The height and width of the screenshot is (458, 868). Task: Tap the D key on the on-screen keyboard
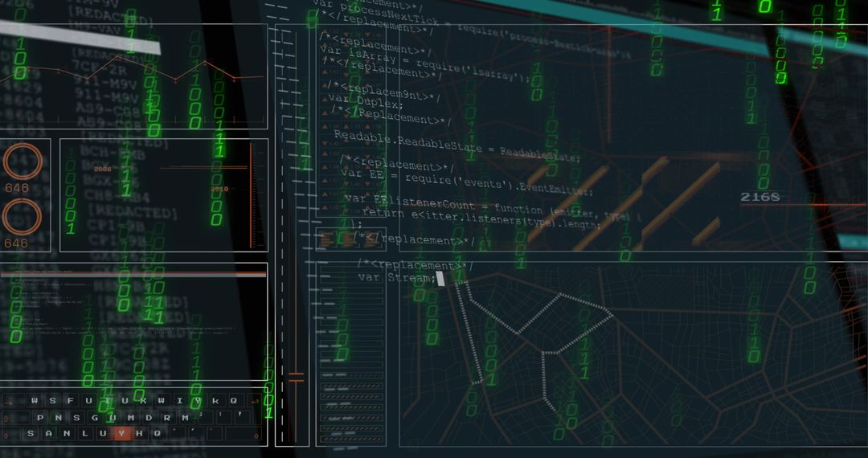(x=149, y=418)
